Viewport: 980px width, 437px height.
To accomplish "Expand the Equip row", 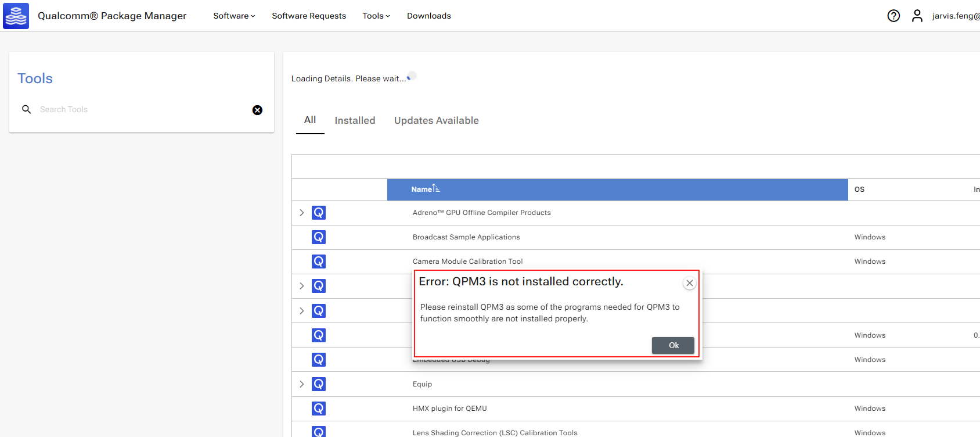I will tap(301, 384).
